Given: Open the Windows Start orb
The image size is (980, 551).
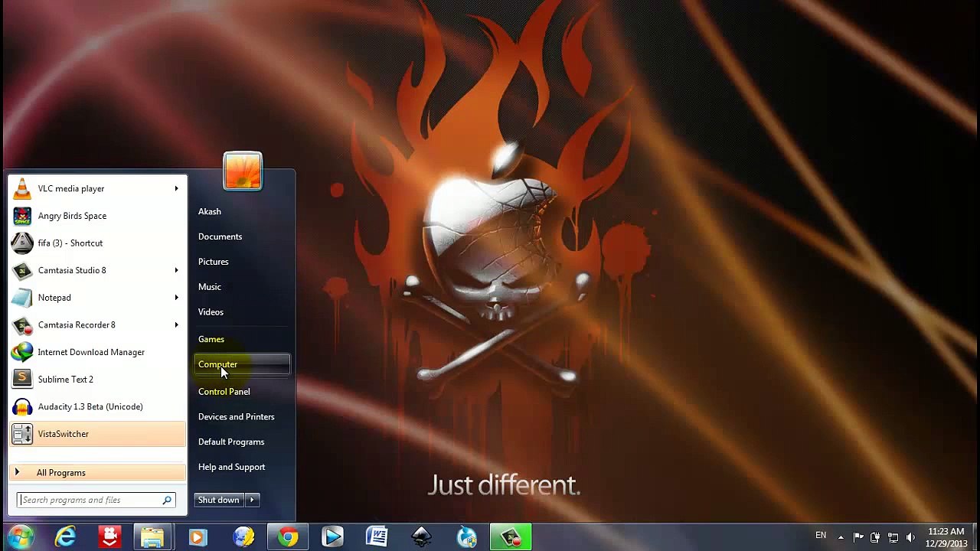Looking at the screenshot, I should pyautogui.click(x=21, y=536).
